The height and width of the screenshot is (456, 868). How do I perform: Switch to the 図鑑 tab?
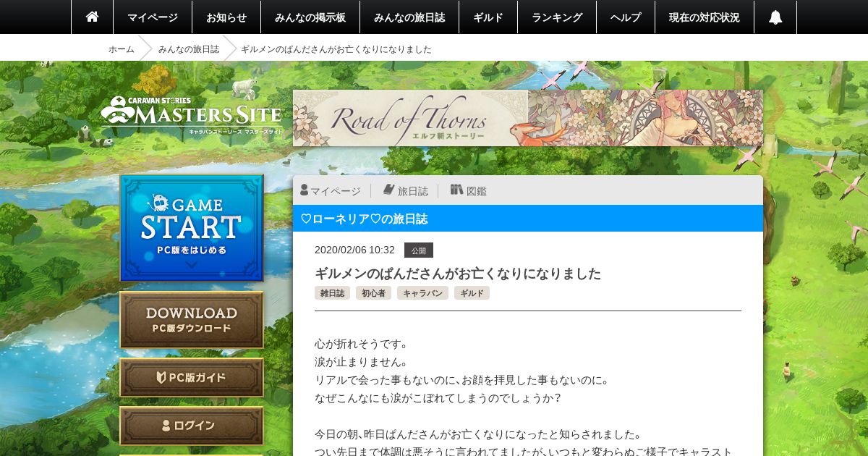pos(469,190)
